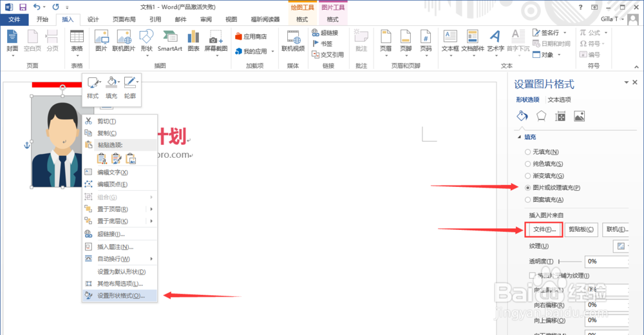Open the Layout & Properties tab icon
The image size is (644, 335).
pyautogui.click(x=560, y=117)
